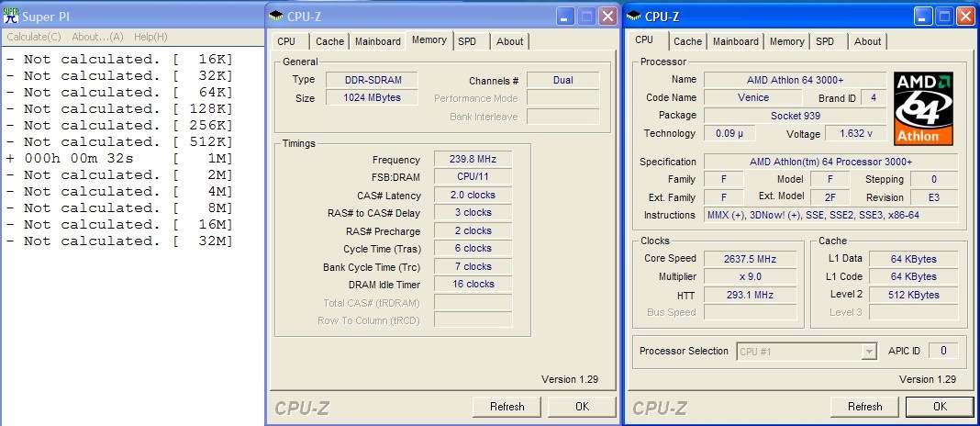Screen dimensions: 980x426
Task: Open Cache tab in right CPU-Z window
Action: pos(687,41)
